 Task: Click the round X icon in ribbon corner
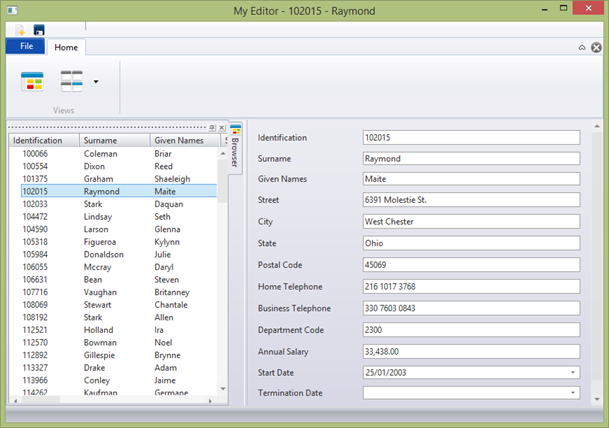(x=596, y=47)
